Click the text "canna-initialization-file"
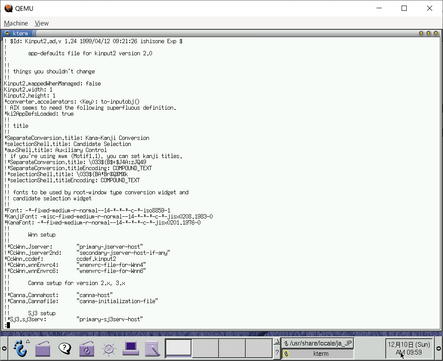The height and width of the screenshot is (361, 443). point(117,301)
